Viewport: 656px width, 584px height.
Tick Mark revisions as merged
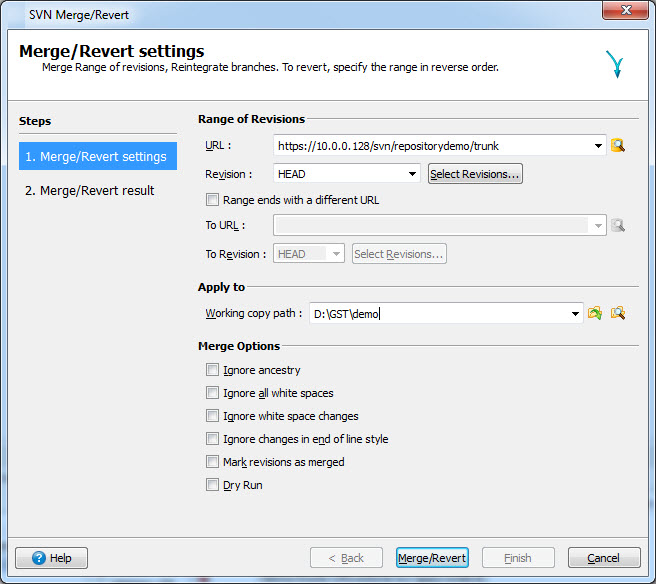pos(212,462)
